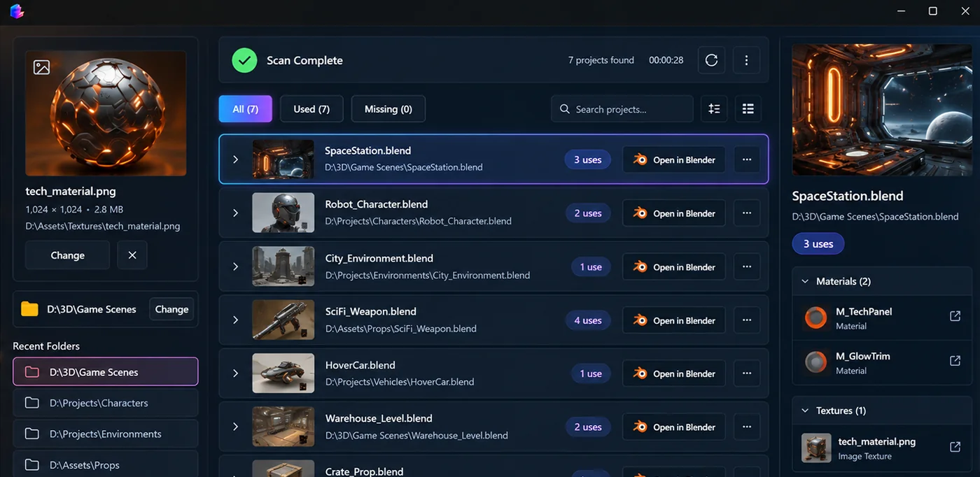Open HoverCar.blend in Blender
Image resolution: width=980 pixels, height=477 pixels.
(x=673, y=373)
